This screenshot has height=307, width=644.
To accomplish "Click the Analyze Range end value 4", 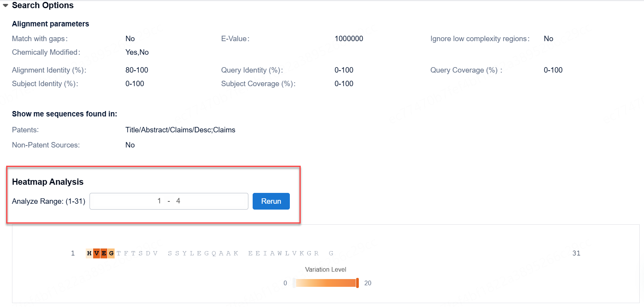I will [178, 201].
